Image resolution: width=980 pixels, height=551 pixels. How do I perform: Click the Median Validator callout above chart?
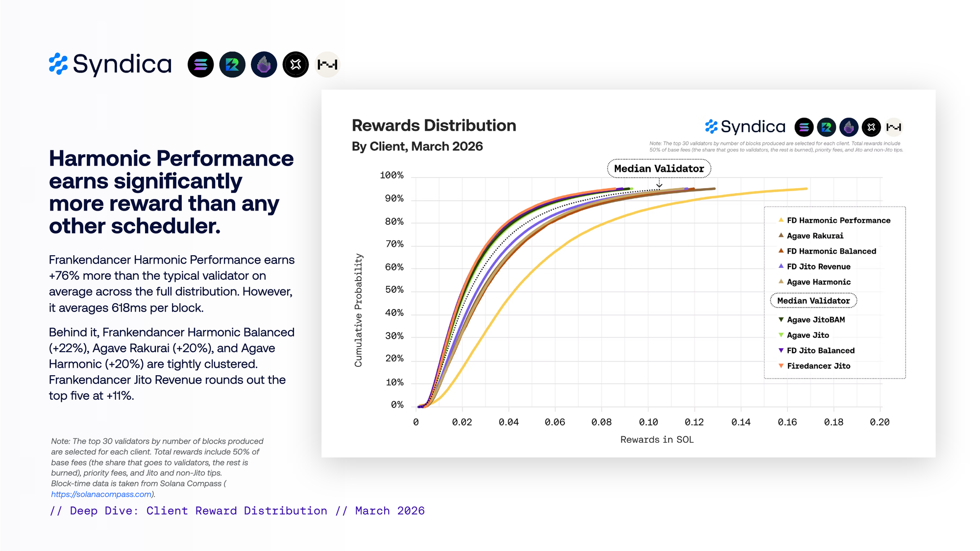tap(659, 168)
